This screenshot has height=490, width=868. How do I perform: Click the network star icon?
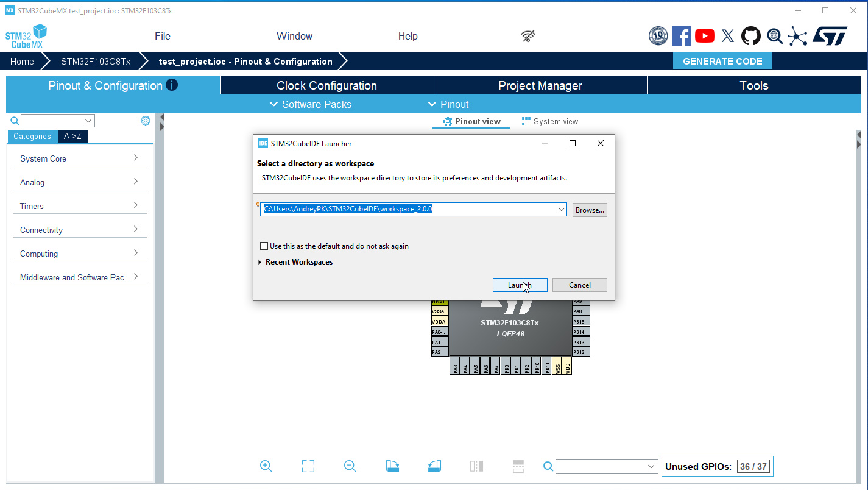[x=797, y=36]
